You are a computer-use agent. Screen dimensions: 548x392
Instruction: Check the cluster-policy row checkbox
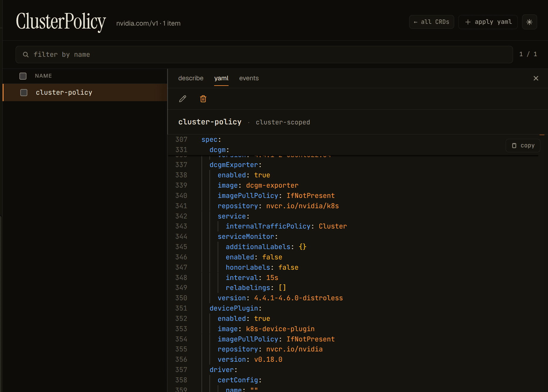click(x=24, y=93)
